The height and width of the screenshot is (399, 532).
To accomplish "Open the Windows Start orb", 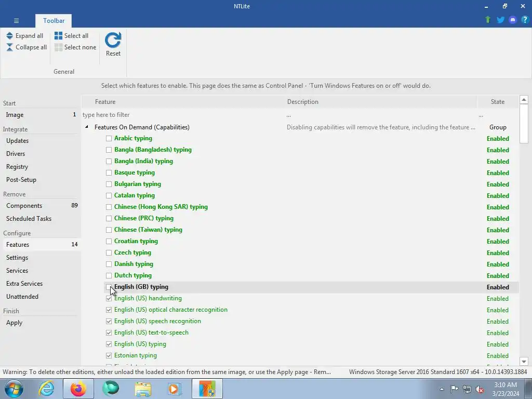I will 14,389.
